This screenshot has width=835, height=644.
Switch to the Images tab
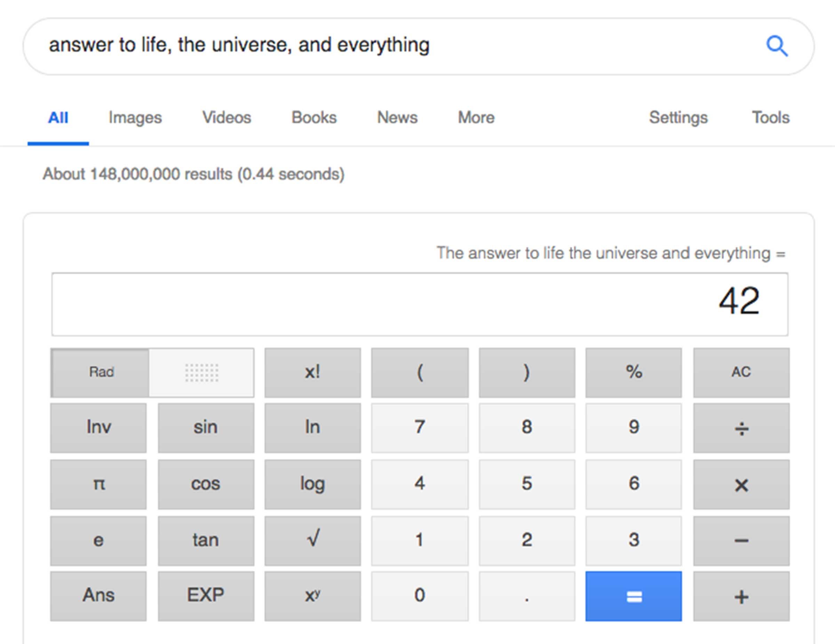(135, 117)
